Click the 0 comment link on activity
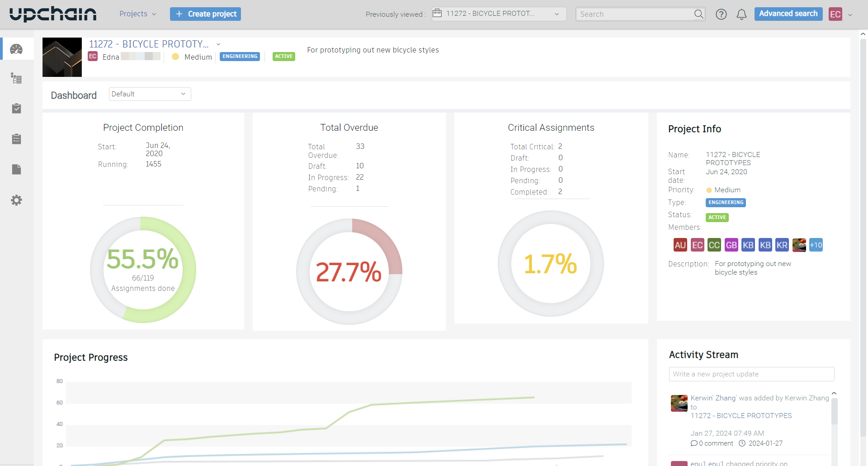This screenshot has height=466, width=868. pos(712,443)
